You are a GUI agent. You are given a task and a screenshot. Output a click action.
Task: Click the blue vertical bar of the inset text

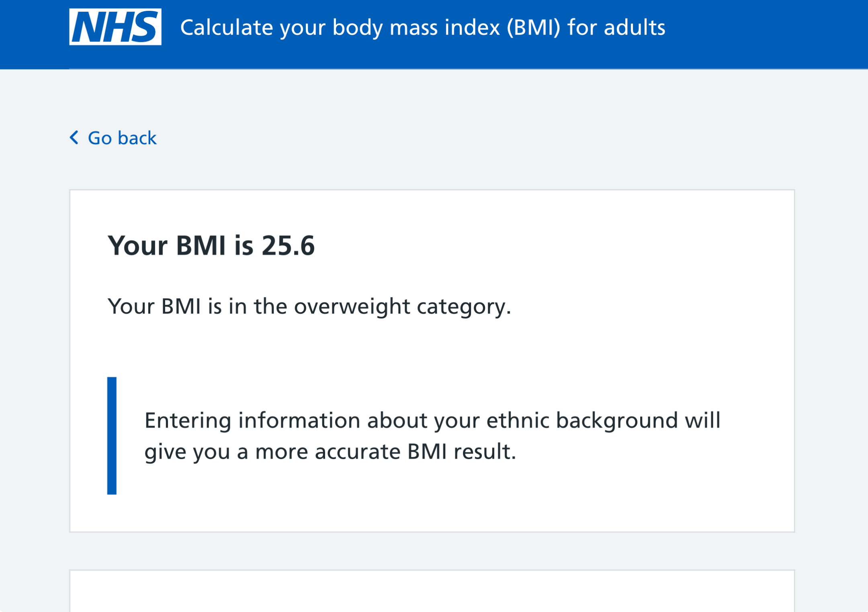point(112,435)
